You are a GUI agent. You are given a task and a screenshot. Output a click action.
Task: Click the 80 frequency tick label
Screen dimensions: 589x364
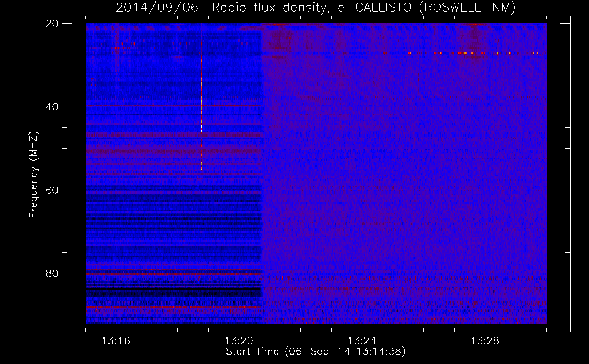tap(52, 273)
